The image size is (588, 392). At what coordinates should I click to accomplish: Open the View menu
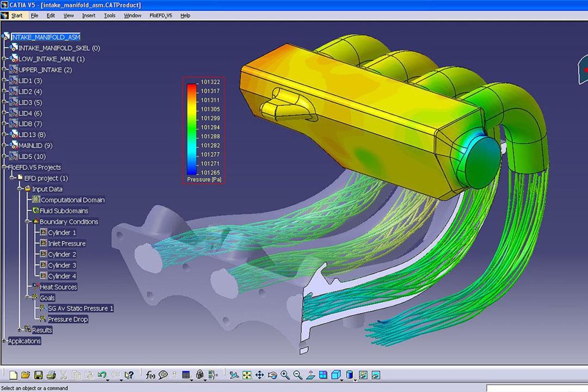pos(68,15)
